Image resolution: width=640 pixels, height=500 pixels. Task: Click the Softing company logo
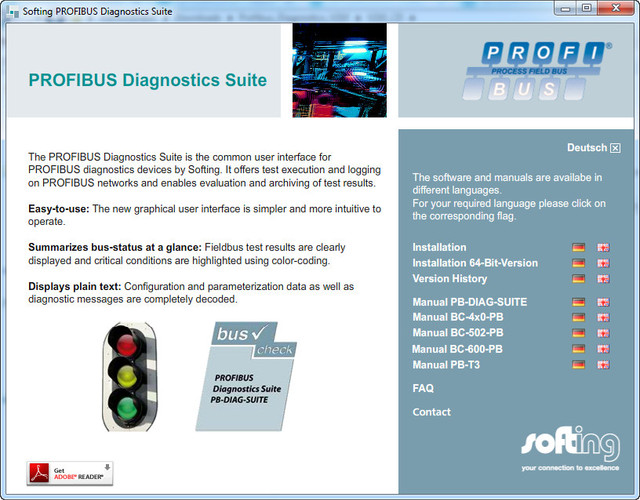pos(570,448)
